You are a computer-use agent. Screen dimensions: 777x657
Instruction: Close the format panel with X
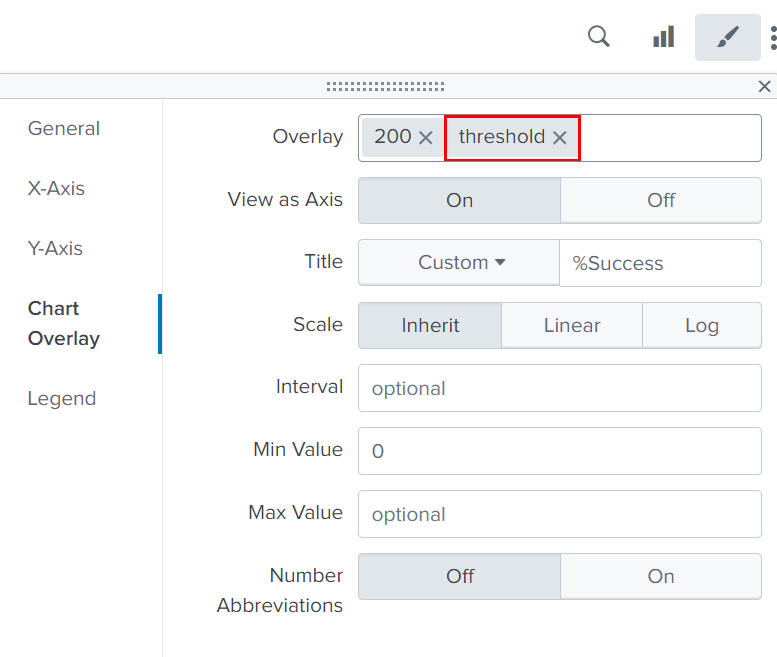click(x=765, y=87)
